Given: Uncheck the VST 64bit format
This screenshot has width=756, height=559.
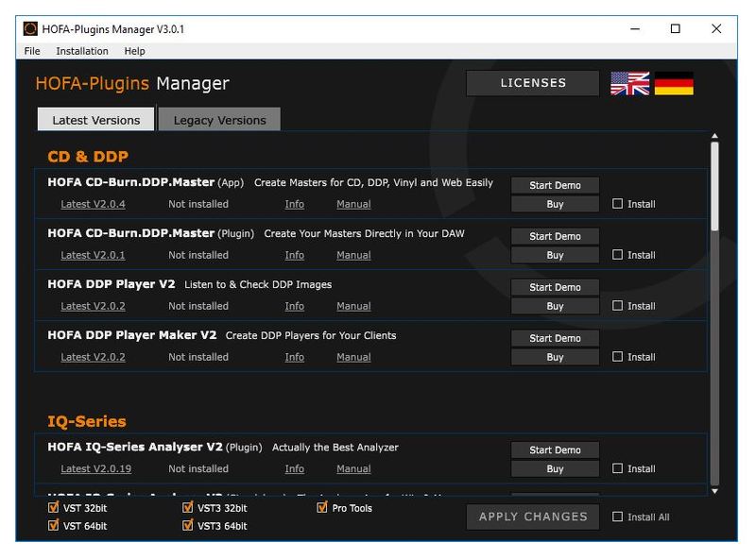Looking at the screenshot, I should click(x=54, y=525).
